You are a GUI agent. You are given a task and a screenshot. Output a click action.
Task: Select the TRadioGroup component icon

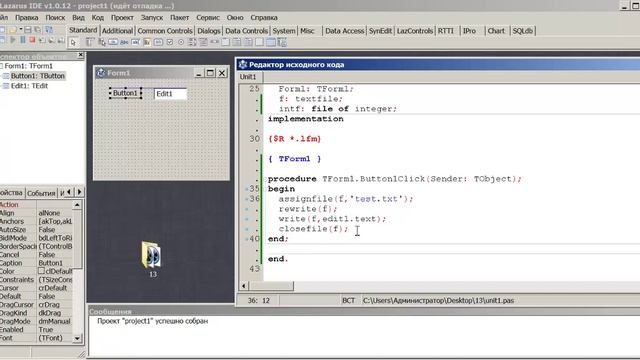237,42
